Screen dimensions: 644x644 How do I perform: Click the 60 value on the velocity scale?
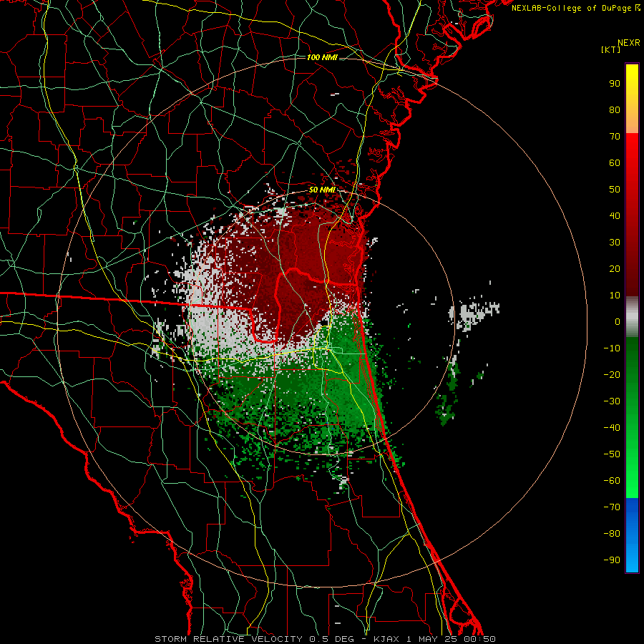click(615, 163)
